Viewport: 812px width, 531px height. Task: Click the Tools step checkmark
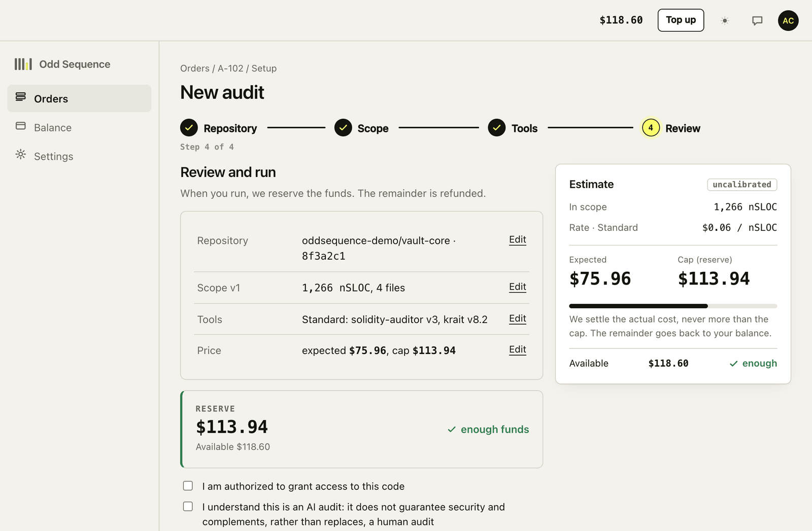pyautogui.click(x=497, y=128)
